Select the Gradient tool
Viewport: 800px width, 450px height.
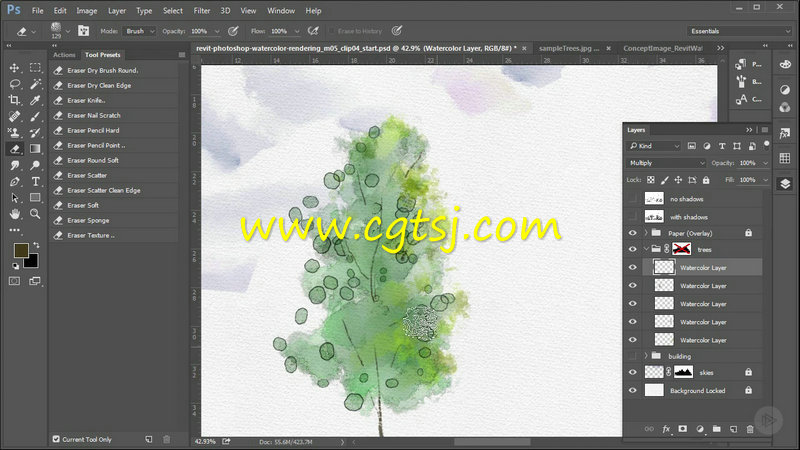(x=35, y=149)
